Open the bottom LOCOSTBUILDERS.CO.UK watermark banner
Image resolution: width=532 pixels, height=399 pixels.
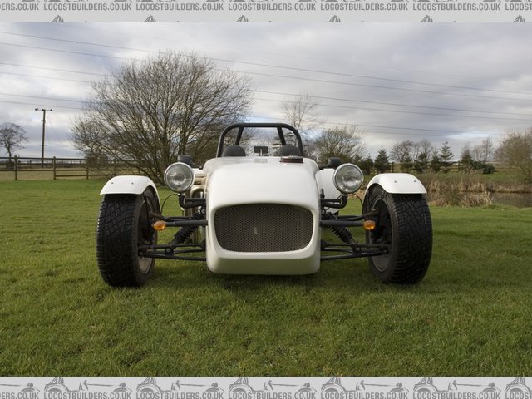click(266, 387)
